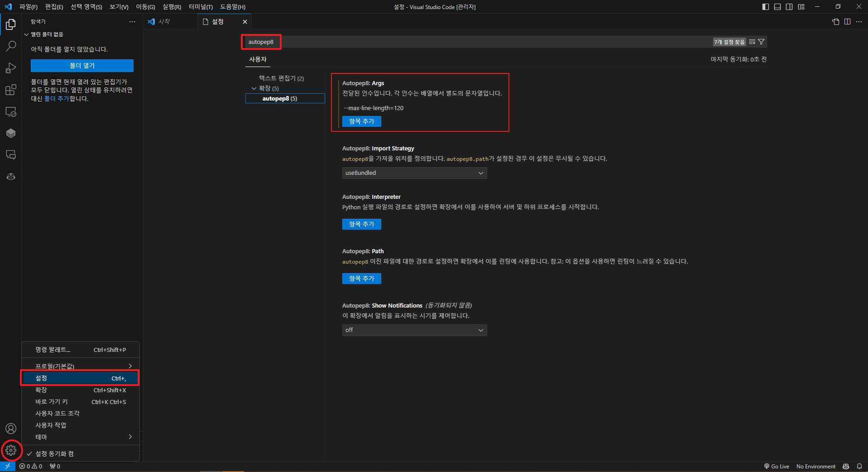
Task: Choose 설정 in the manage menu
Action: 81,378
